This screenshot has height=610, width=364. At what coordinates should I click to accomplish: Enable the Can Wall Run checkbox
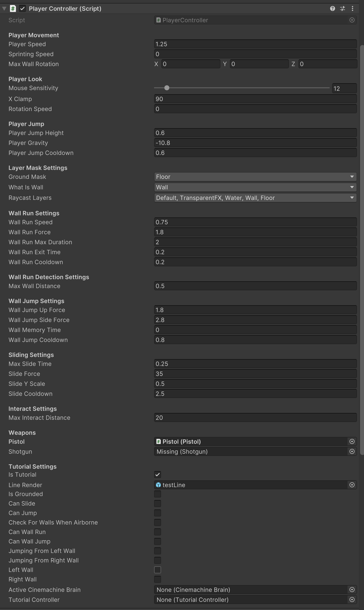[x=158, y=532]
